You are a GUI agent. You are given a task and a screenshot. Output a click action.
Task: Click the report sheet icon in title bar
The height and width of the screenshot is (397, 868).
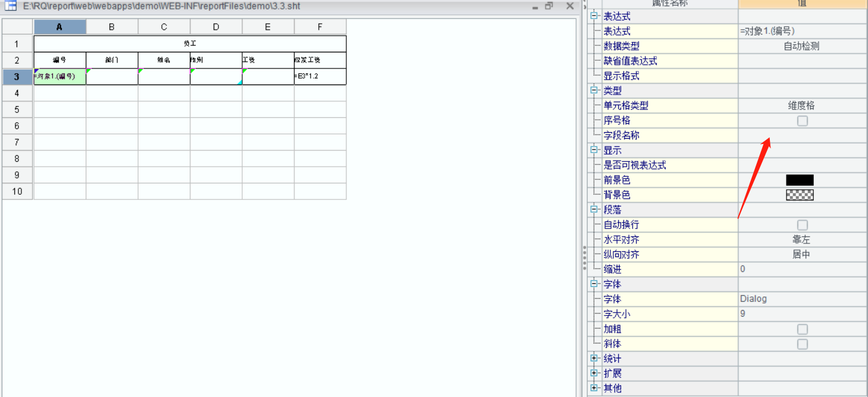pyautogui.click(x=11, y=7)
